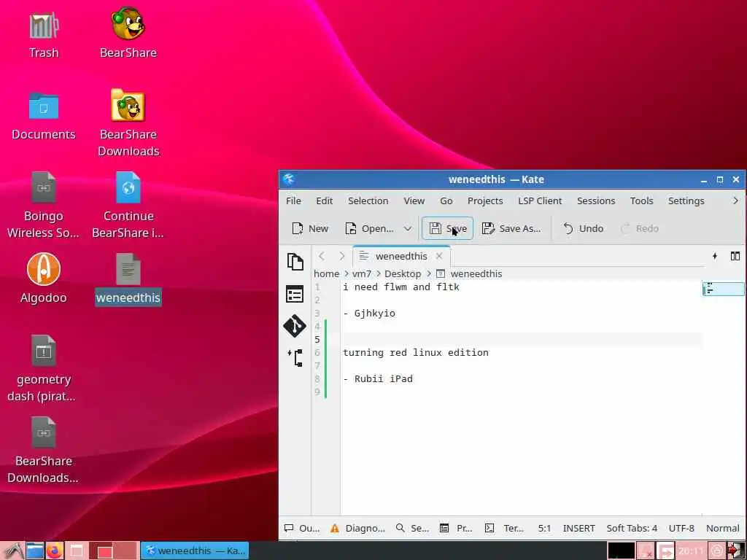747x560 pixels.
Task: Click the text line 'i need flwm and fltk'
Action: coord(401,287)
